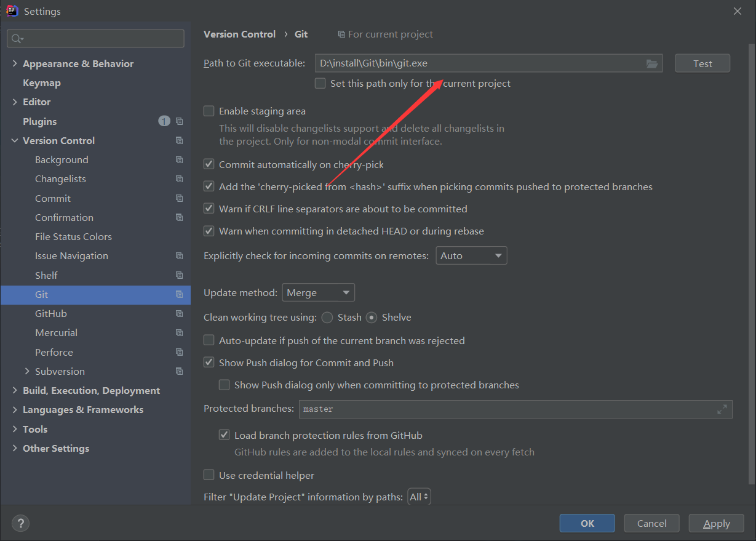
Task: Click project-level icon beside Confirmation
Action: point(179,217)
